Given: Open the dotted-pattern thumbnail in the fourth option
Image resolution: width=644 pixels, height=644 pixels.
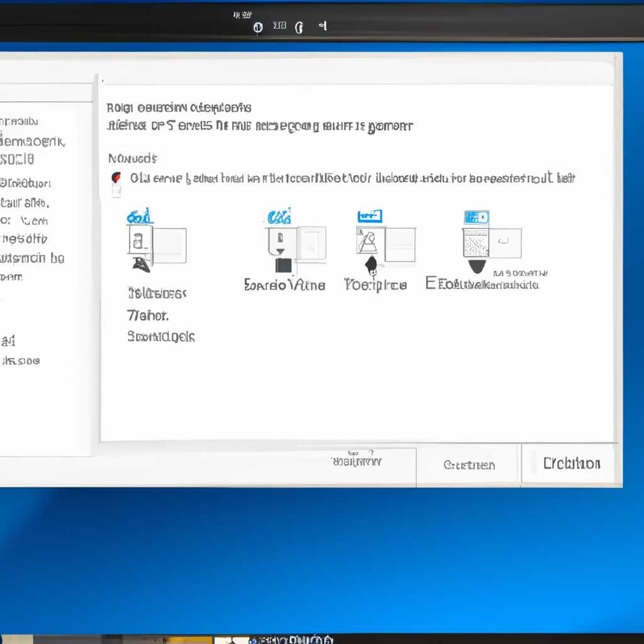Looking at the screenshot, I should 492,243.
